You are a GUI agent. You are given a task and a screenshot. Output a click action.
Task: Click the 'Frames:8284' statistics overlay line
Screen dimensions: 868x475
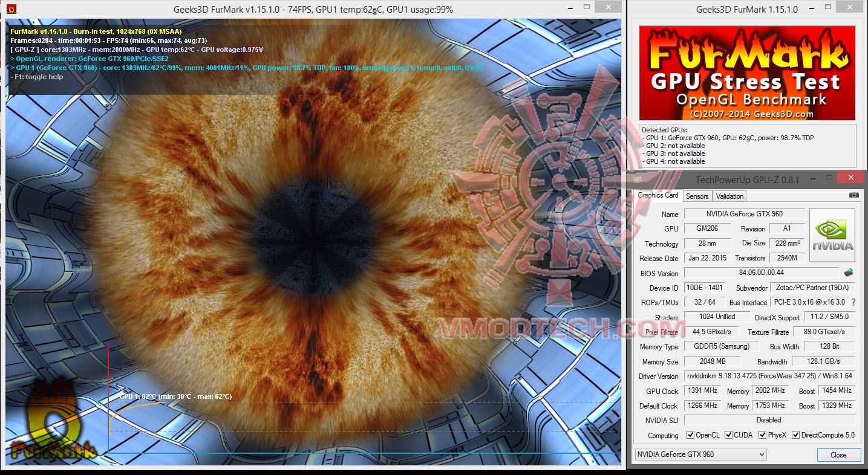(x=108, y=40)
